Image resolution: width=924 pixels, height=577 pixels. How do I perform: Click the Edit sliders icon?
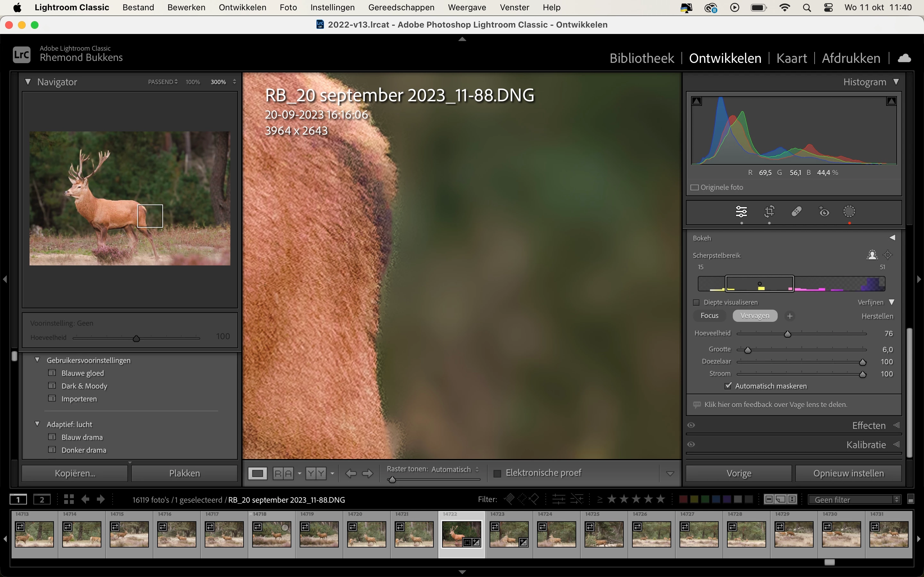[x=741, y=212]
